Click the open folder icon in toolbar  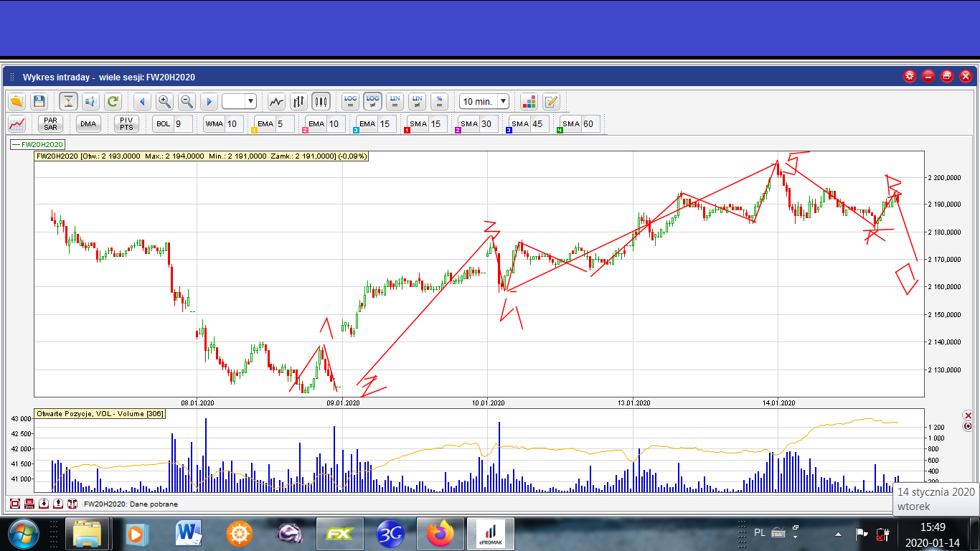point(17,101)
